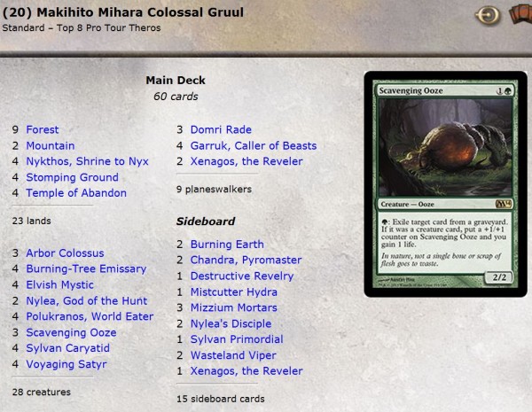Click the card deck icon at top right
532x412 pixels.
pos(520,14)
